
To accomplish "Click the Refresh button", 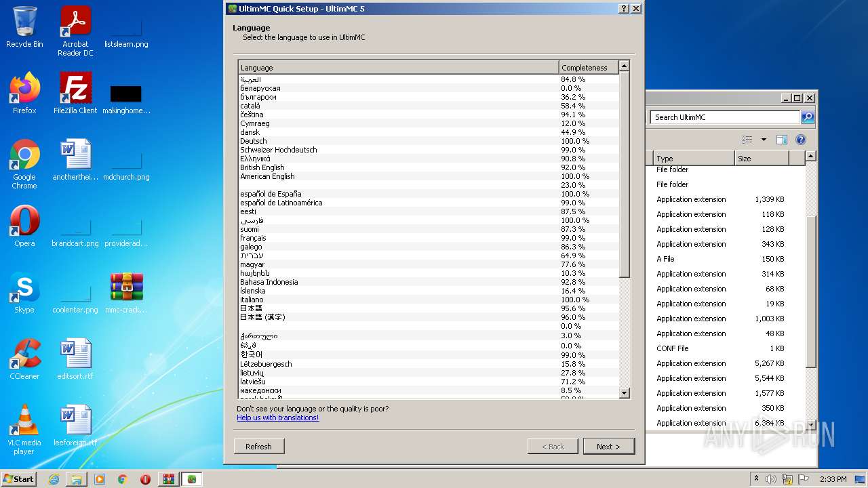I will [x=258, y=447].
